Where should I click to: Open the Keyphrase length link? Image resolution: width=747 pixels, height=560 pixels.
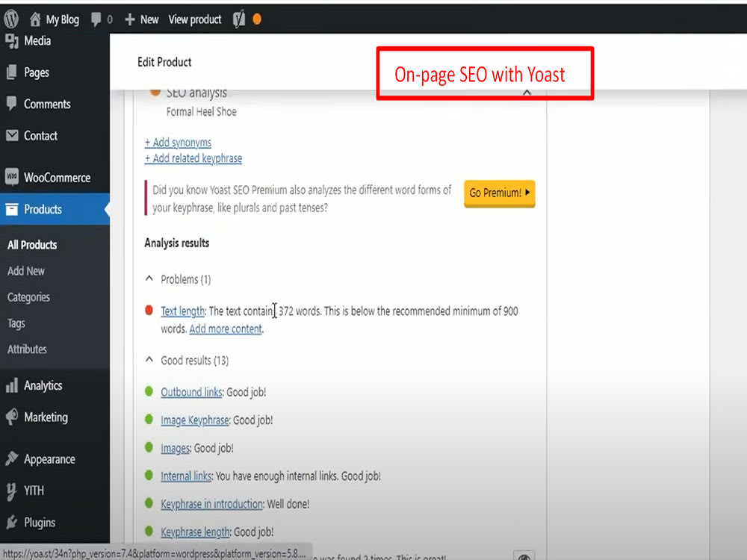196,532
